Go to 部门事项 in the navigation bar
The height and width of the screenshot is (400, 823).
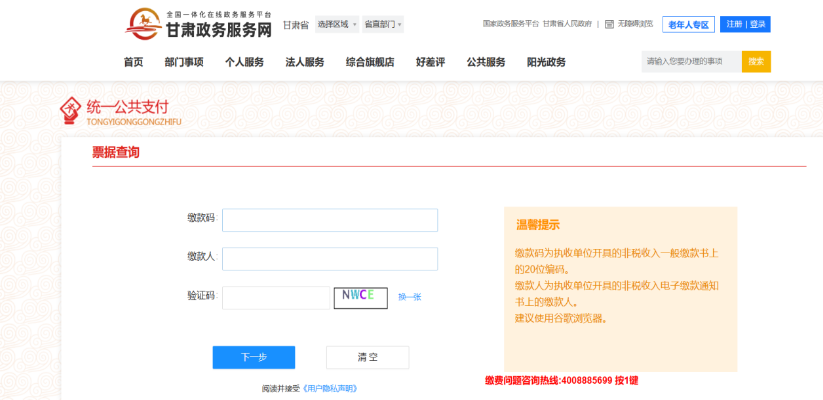(x=184, y=62)
